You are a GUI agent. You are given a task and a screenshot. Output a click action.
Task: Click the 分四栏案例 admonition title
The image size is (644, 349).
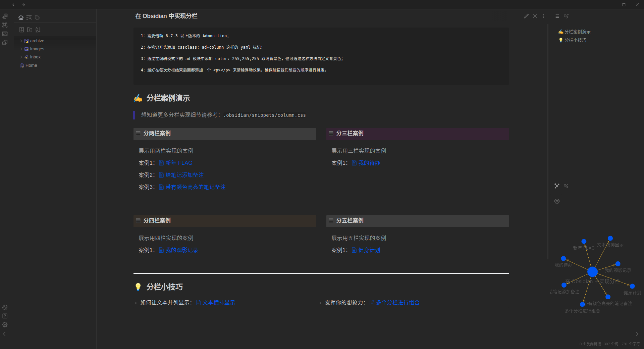225,221
